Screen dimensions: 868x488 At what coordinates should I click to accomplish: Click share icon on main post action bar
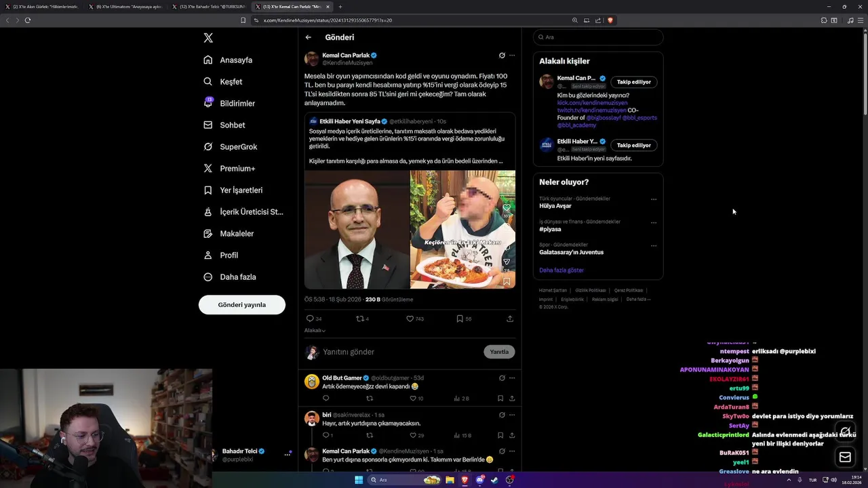[x=510, y=319]
